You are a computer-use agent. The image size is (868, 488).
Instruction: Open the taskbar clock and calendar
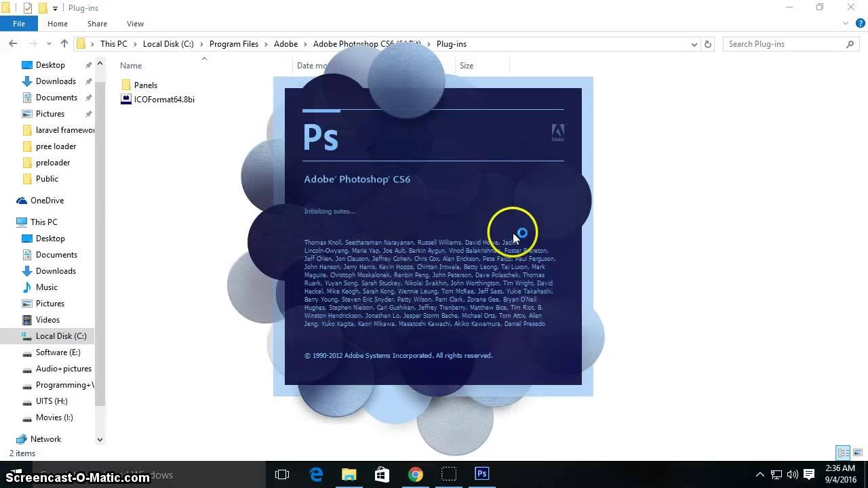pos(840,474)
